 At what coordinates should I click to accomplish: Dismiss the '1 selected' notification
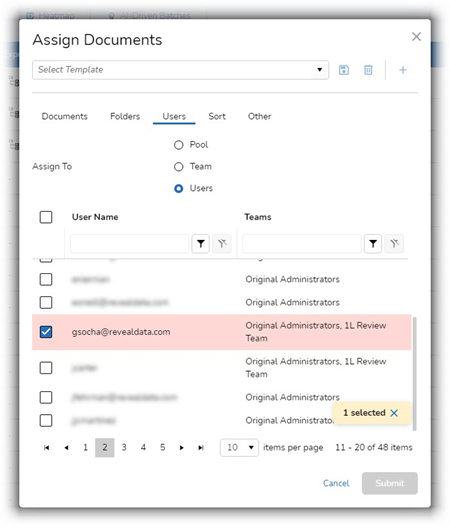394,413
